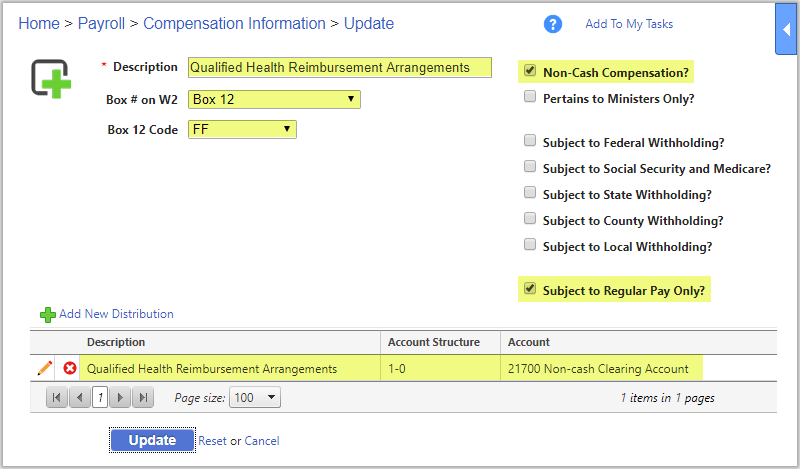Expand the blue side panel arrow
800x469 pixels.
[786, 30]
